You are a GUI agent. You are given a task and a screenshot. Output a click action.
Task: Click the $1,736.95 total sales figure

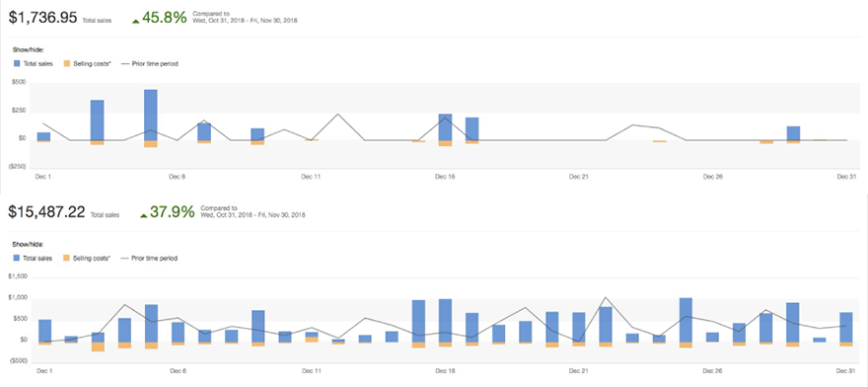tap(42, 17)
